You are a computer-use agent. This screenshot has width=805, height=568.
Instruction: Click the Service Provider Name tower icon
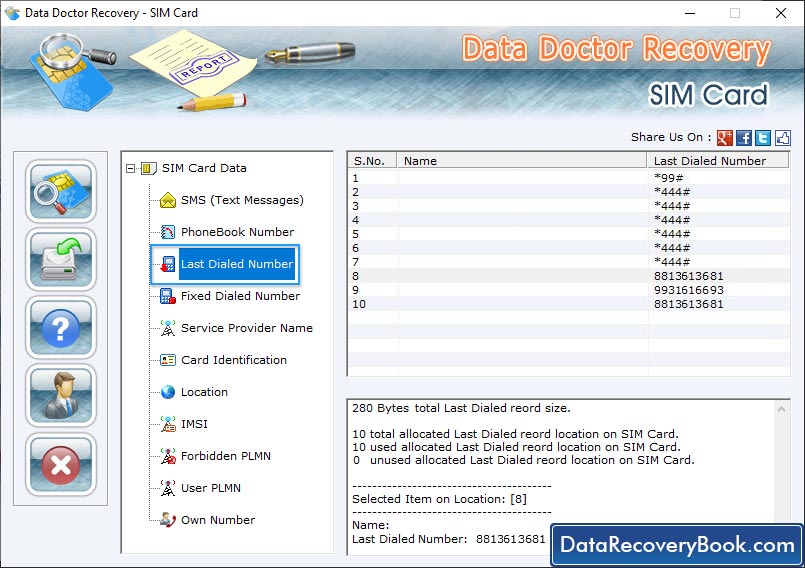point(168,328)
